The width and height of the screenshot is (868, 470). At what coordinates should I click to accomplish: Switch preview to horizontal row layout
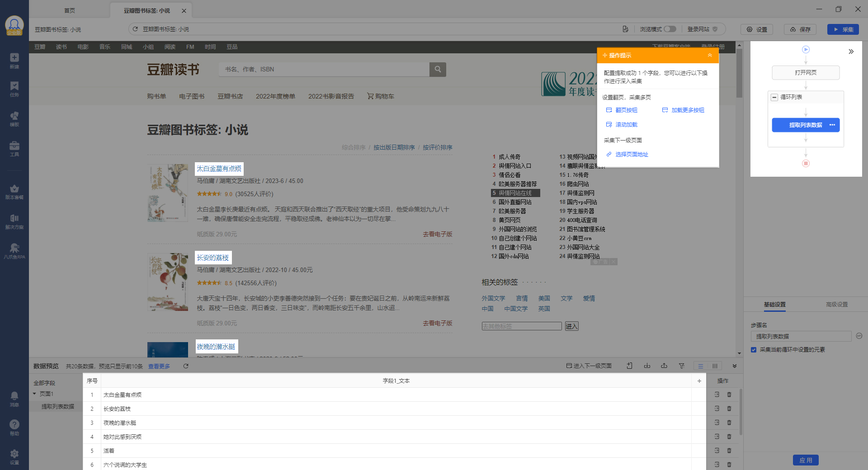[700, 366]
